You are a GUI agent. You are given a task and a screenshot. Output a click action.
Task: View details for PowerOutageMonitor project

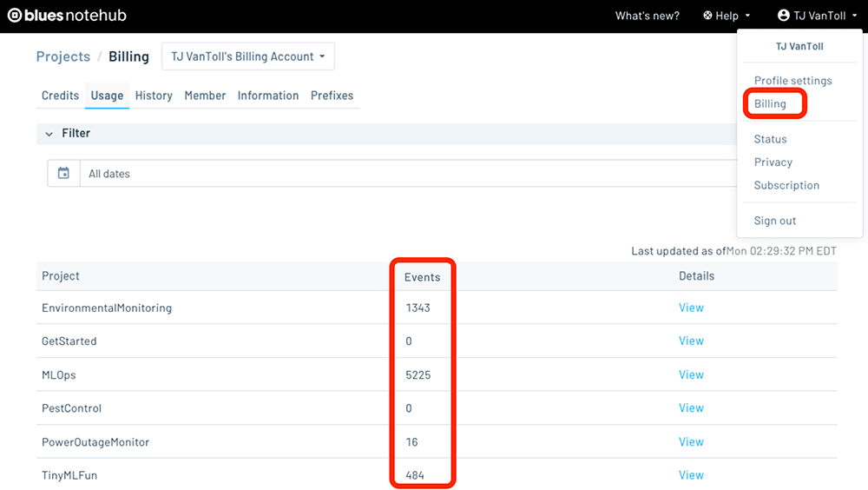pyautogui.click(x=691, y=441)
